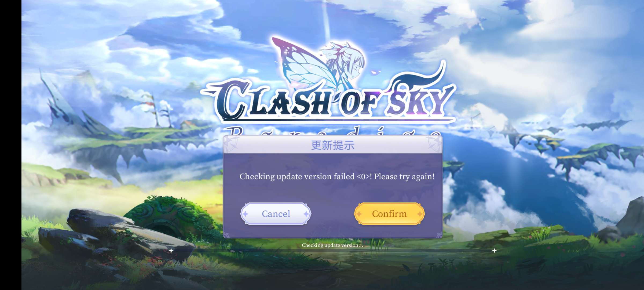Viewport: 644px width, 290px height.
Task: Click the left sparkle on Cancel button
Action: [245, 214]
